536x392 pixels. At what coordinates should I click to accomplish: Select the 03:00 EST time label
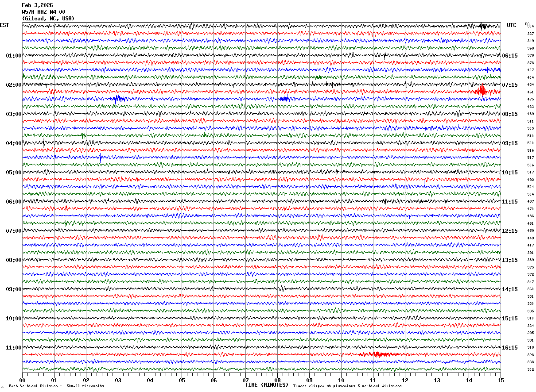point(14,114)
